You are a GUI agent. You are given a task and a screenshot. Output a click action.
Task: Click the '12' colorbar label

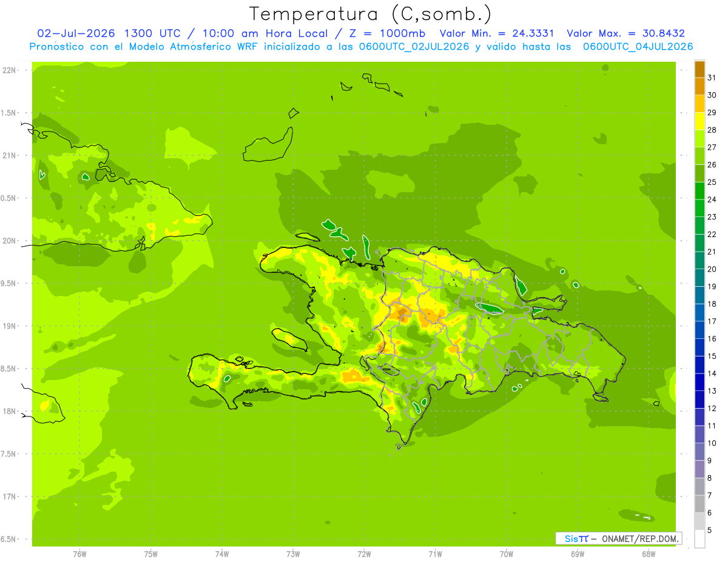[712, 409]
